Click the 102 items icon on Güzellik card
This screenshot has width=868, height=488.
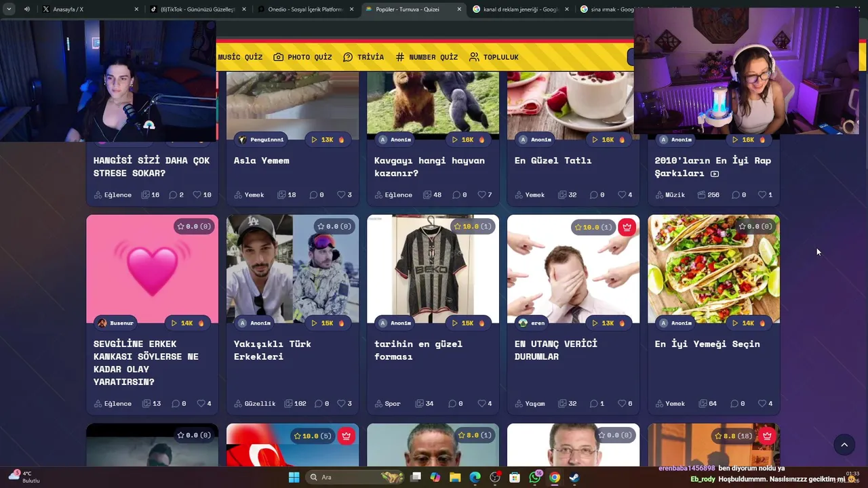click(x=295, y=403)
